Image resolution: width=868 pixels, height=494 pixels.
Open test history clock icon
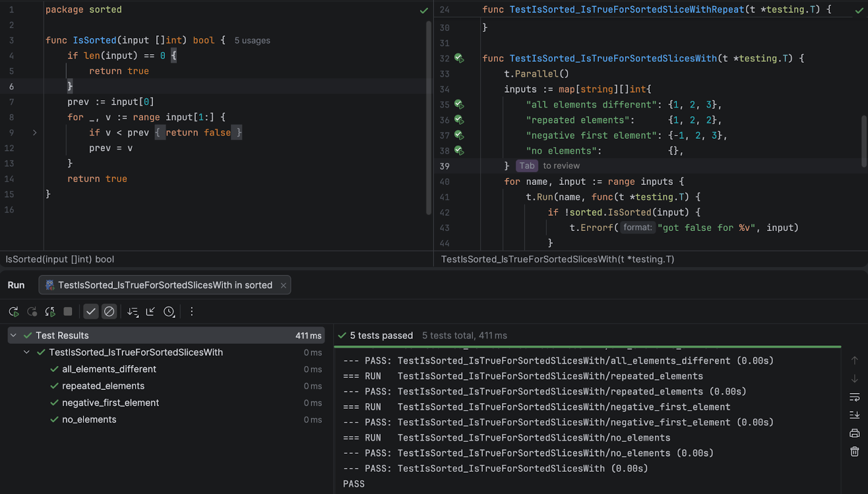(x=169, y=312)
